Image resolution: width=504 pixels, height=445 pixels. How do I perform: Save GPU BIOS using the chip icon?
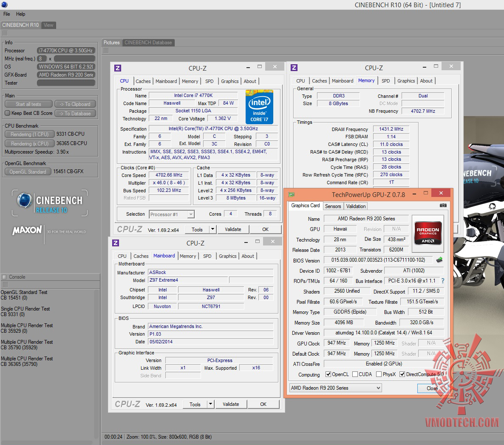pos(439,260)
